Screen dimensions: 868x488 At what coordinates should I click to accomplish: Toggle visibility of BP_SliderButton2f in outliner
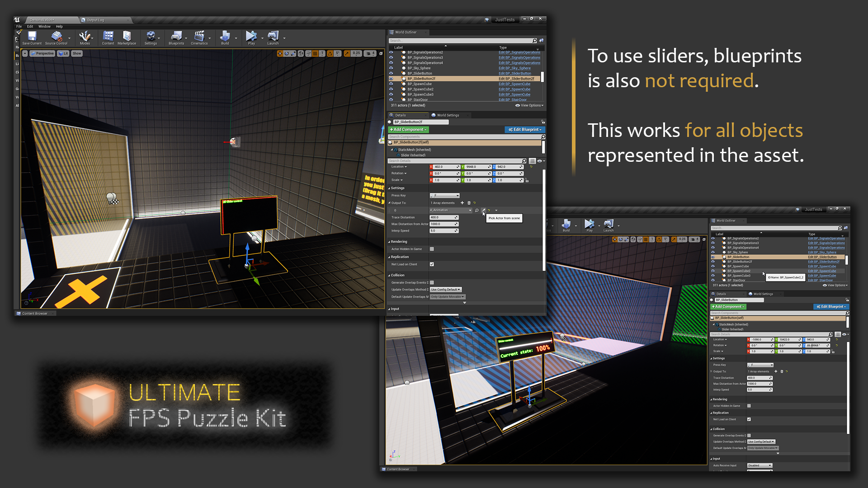point(392,78)
